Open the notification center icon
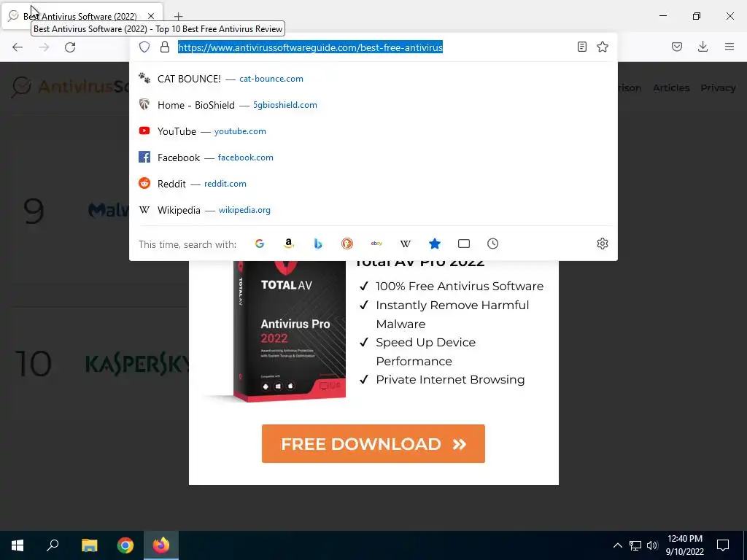The width and height of the screenshot is (747, 560). pos(723,545)
